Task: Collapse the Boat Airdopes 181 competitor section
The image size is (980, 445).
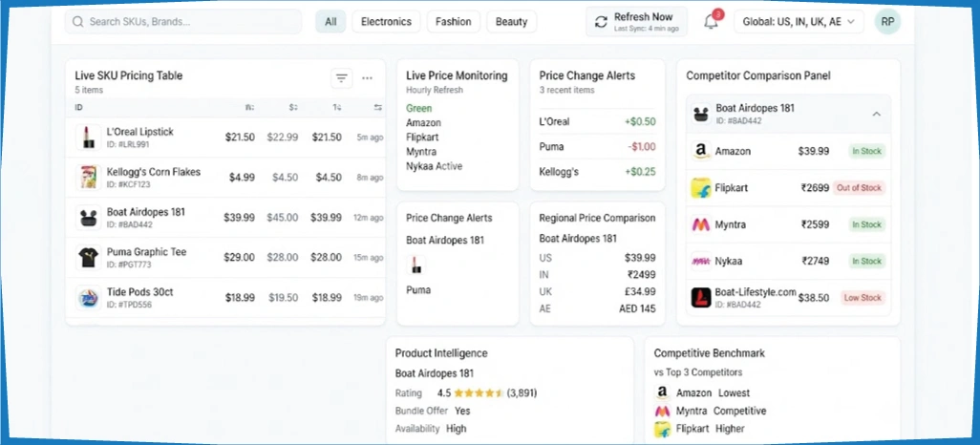Action: (876, 114)
